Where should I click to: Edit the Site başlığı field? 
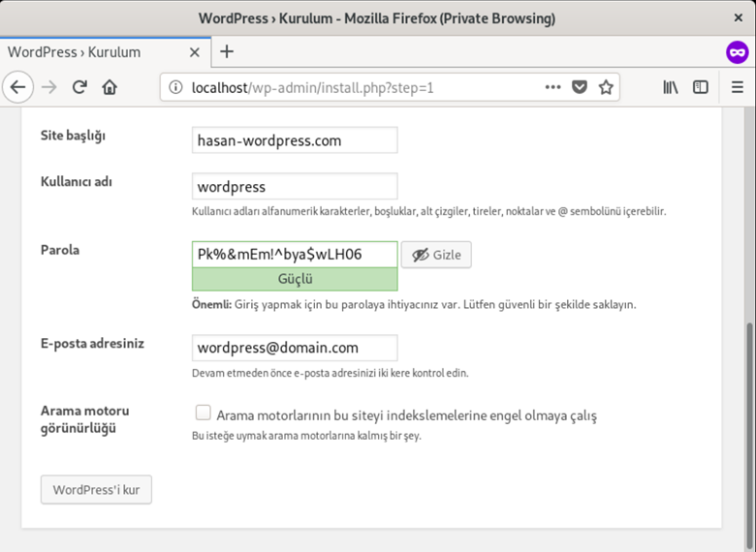pyautogui.click(x=295, y=140)
